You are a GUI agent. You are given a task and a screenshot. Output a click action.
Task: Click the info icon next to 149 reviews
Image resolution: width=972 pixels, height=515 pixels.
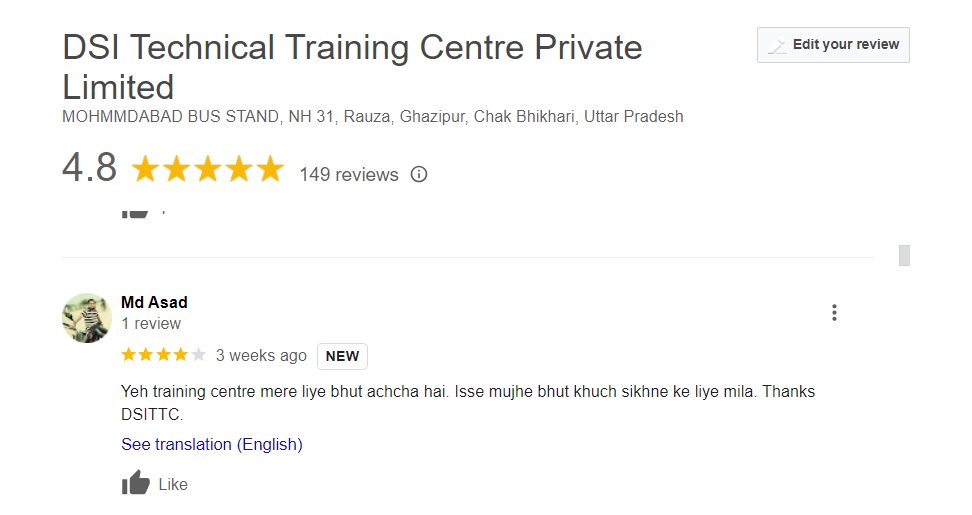click(x=419, y=174)
